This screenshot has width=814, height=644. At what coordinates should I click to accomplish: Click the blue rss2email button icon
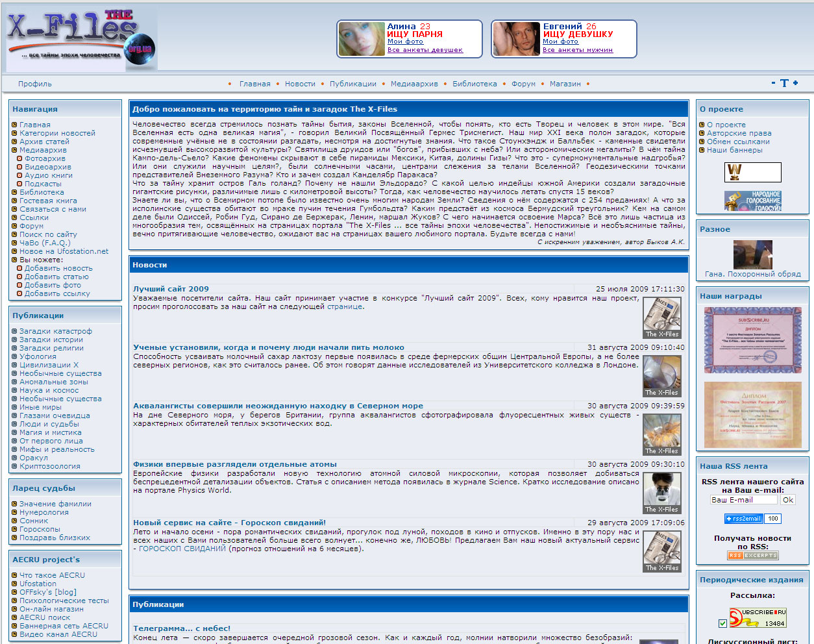[x=743, y=519]
